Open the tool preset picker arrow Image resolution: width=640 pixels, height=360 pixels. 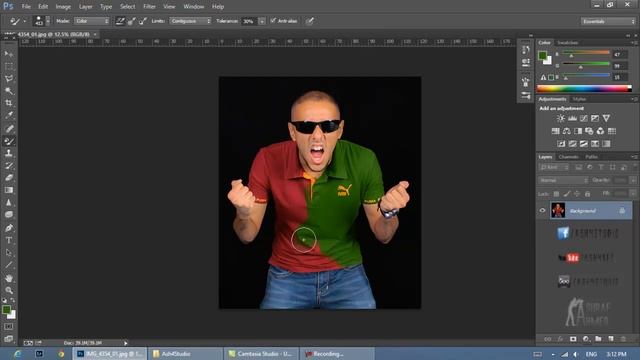click(24, 21)
